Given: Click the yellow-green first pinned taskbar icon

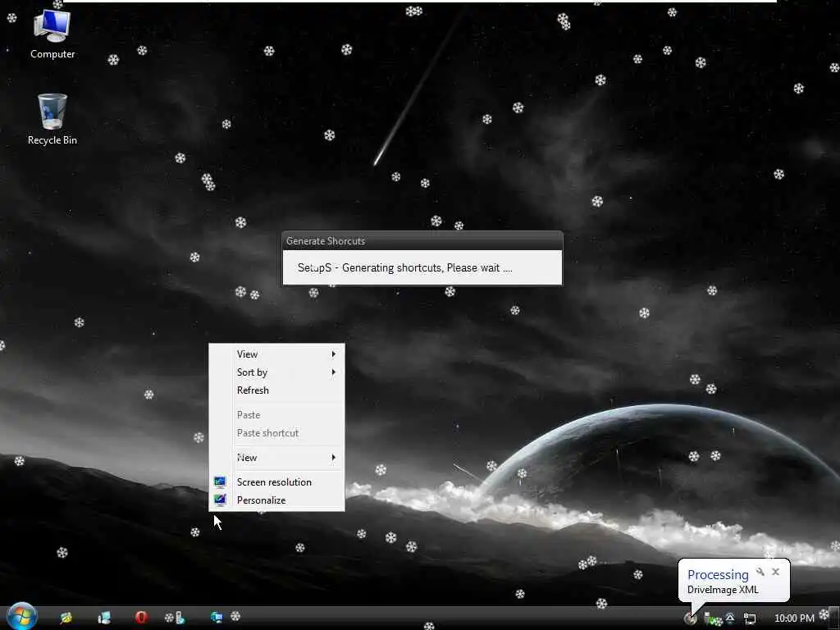Looking at the screenshot, I should (x=66, y=618).
